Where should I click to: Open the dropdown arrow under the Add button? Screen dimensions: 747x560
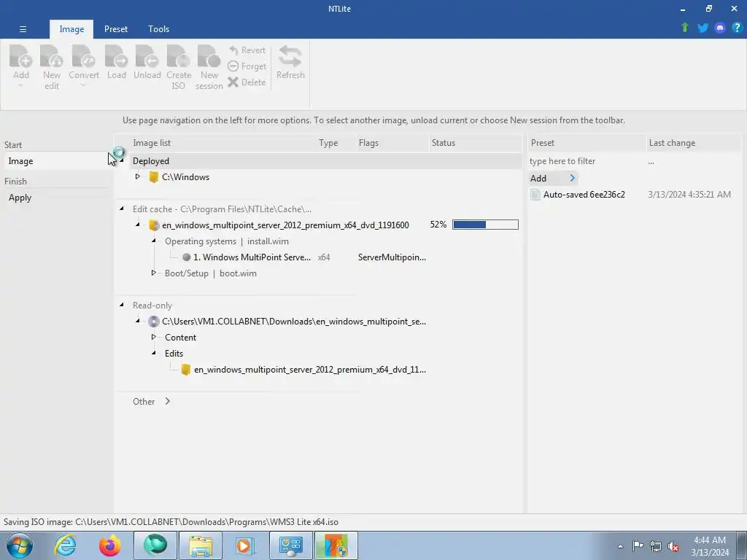20,86
